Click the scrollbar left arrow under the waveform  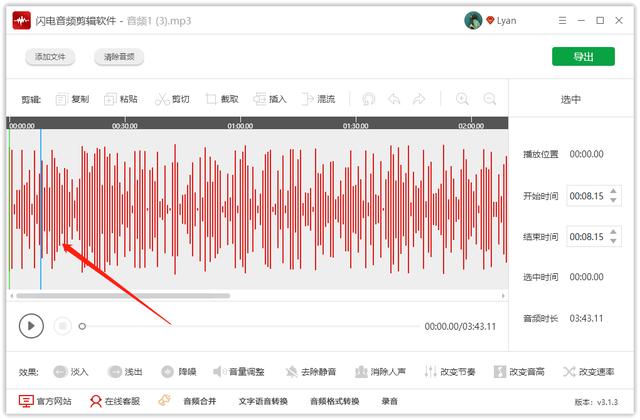[x=12, y=296]
